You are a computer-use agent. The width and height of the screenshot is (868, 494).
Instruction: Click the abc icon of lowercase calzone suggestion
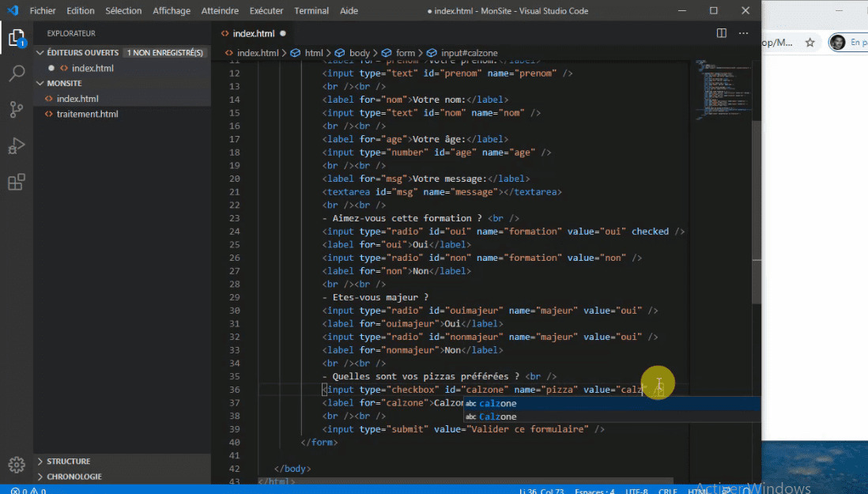[471, 404]
